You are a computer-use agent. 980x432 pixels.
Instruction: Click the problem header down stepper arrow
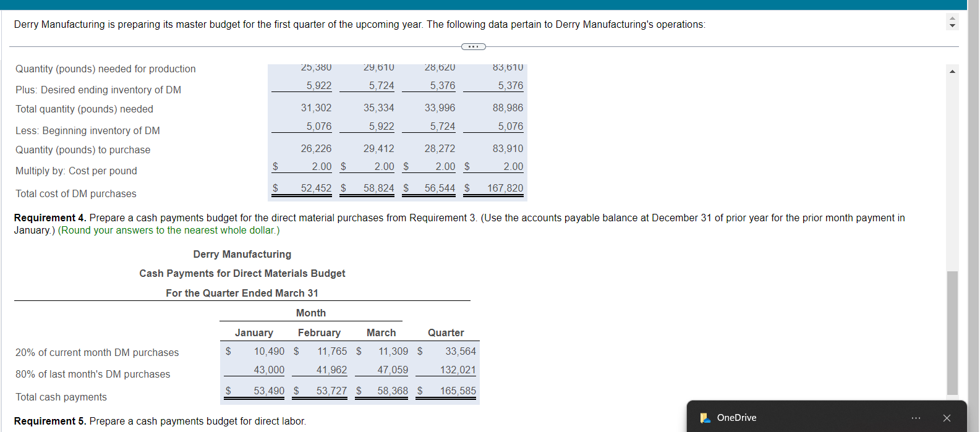(x=952, y=26)
